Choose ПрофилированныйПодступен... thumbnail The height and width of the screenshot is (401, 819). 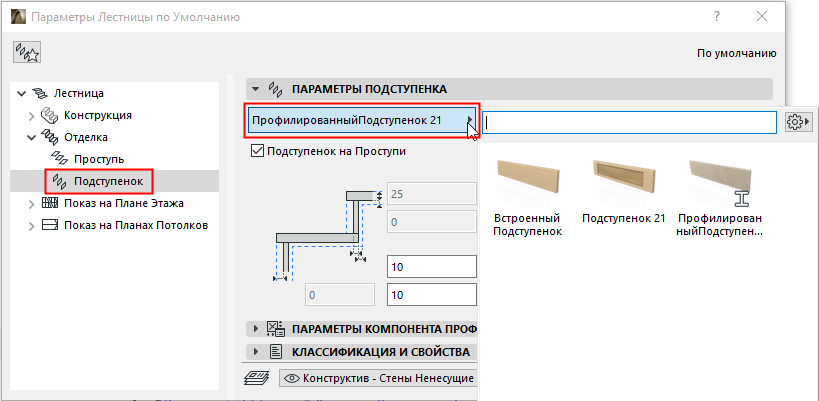click(x=720, y=198)
